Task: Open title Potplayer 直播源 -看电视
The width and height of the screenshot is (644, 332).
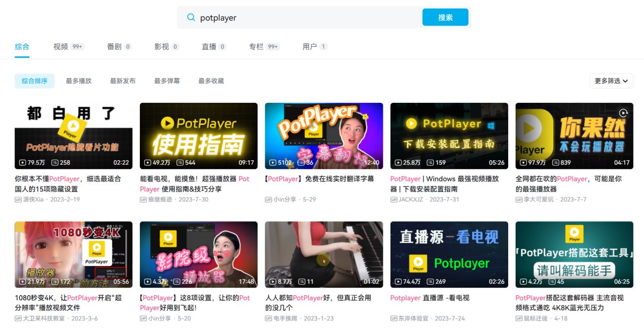Action: pos(430,298)
